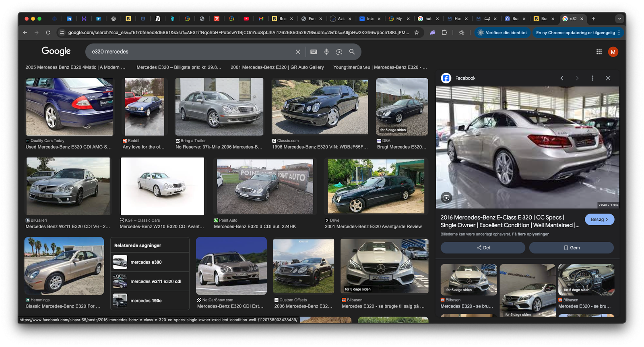Open the Drive 2001 Avantgarde Review thumbnail
Image resolution: width=644 pixels, height=347 pixels.
tap(376, 186)
